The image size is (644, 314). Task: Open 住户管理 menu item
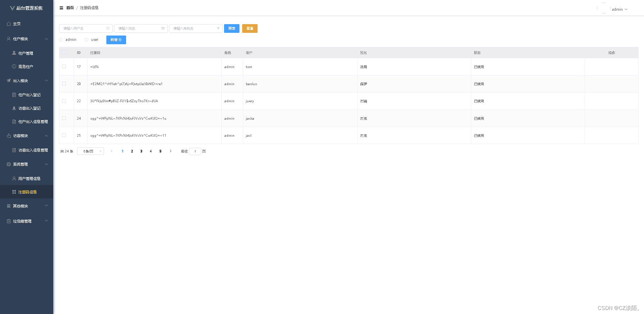pos(26,53)
